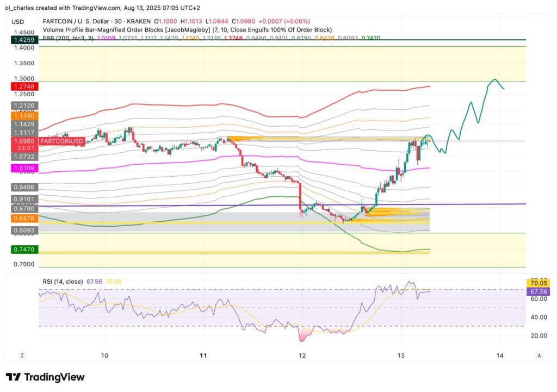Toggle the EBB (200, hlc3, 3) indicator legend

coord(68,39)
